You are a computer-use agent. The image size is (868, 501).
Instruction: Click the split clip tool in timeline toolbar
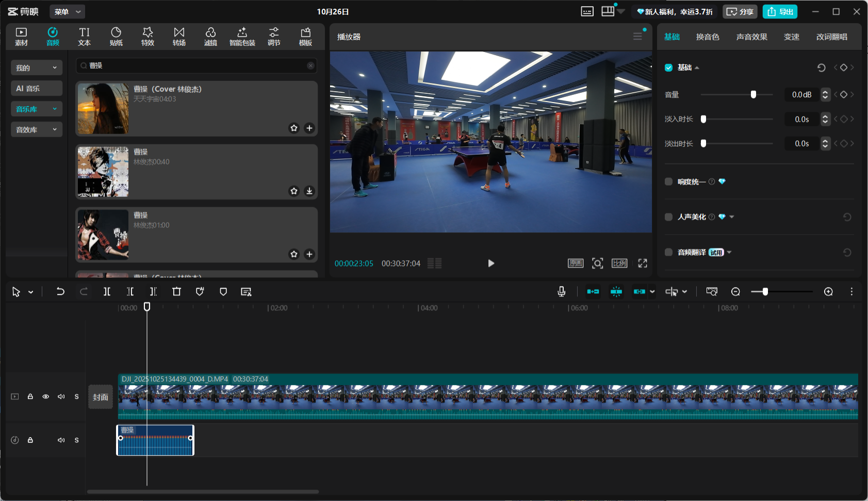[x=107, y=292]
